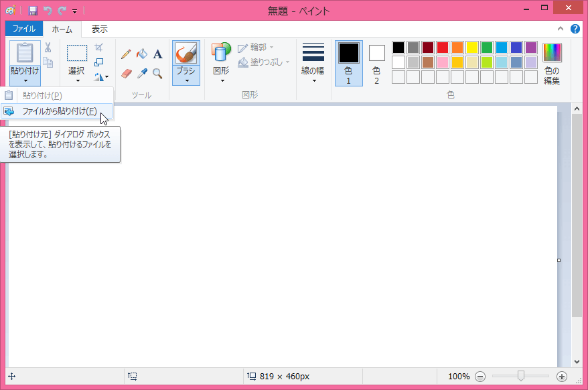The height and width of the screenshot is (390, 588).
Task: Pick the red color swatch
Action: (443, 48)
